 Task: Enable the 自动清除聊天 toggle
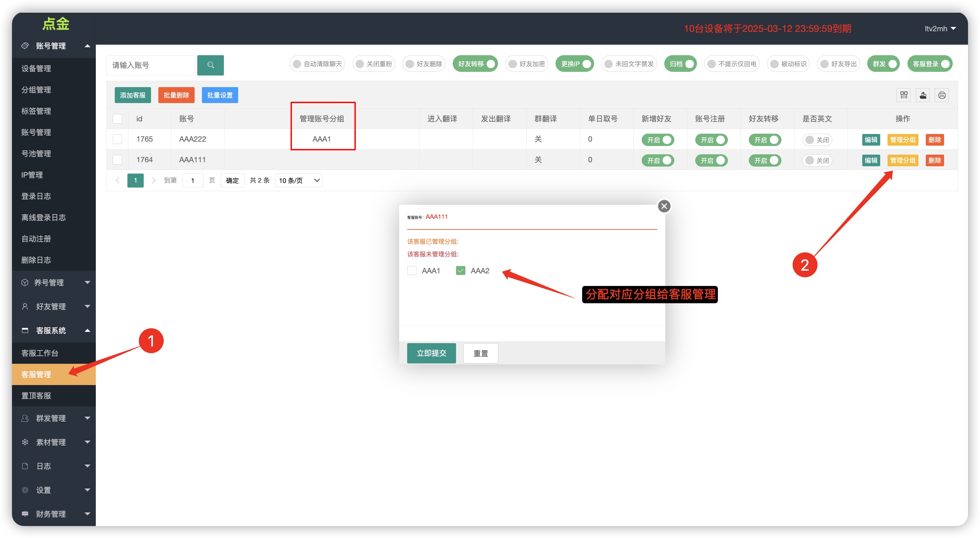coord(317,64)
